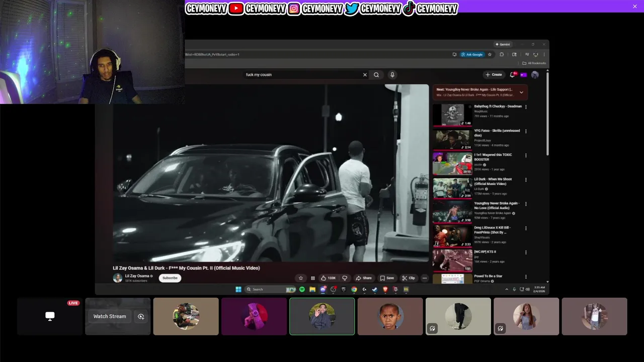Screen dimensions: 644x362
Task: Open I 1v1 Wagered TOXIC BOOSTER thumbnail
Action: [452, 163]
